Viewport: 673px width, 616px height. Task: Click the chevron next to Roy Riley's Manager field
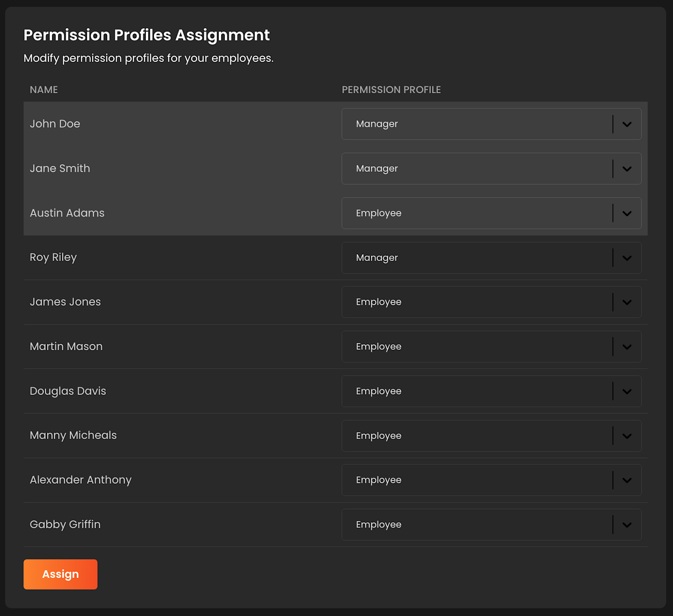click(626, 258)
